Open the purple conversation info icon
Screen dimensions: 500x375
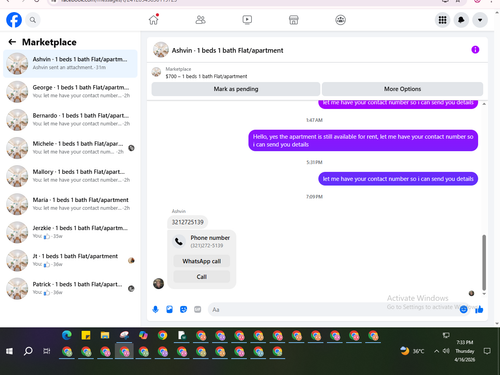coord(475,50)
